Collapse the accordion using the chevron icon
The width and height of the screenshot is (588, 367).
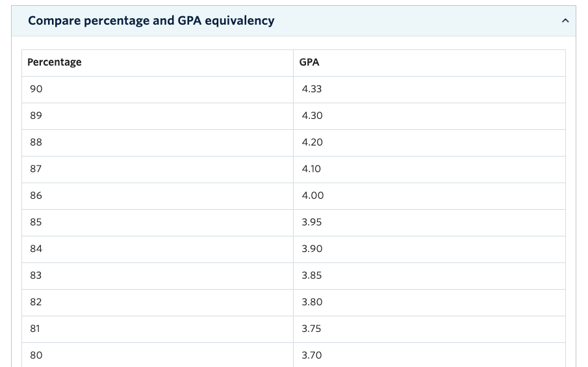tap(565, 21)
